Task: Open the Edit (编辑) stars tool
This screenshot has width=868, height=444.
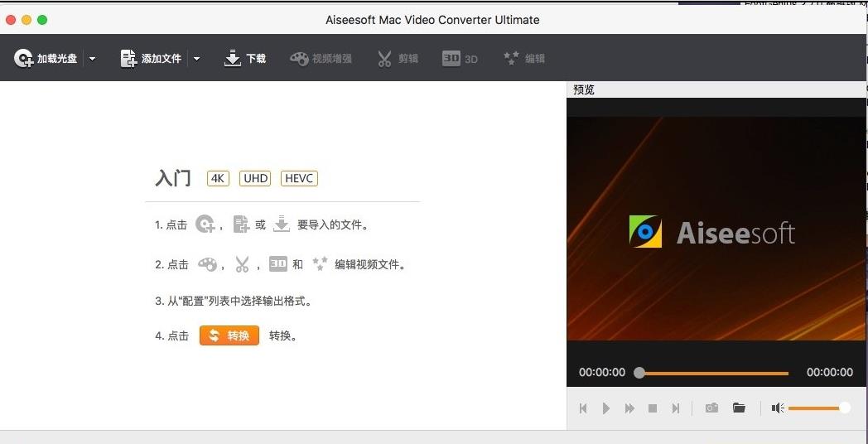Action: coord(523,58)
